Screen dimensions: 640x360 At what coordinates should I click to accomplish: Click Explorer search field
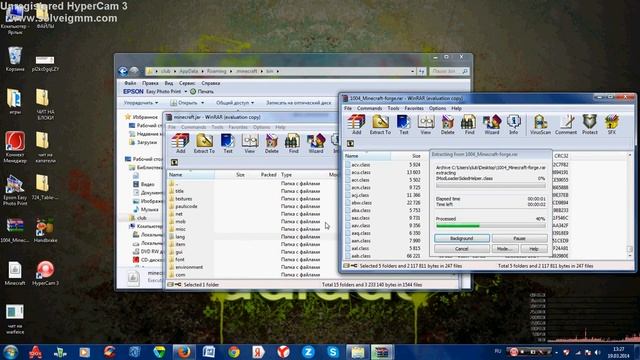click(449, 71)
